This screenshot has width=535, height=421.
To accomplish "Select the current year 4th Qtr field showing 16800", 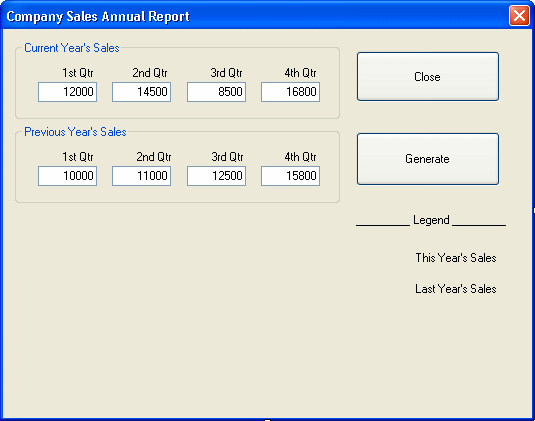I will click(290, 92).
